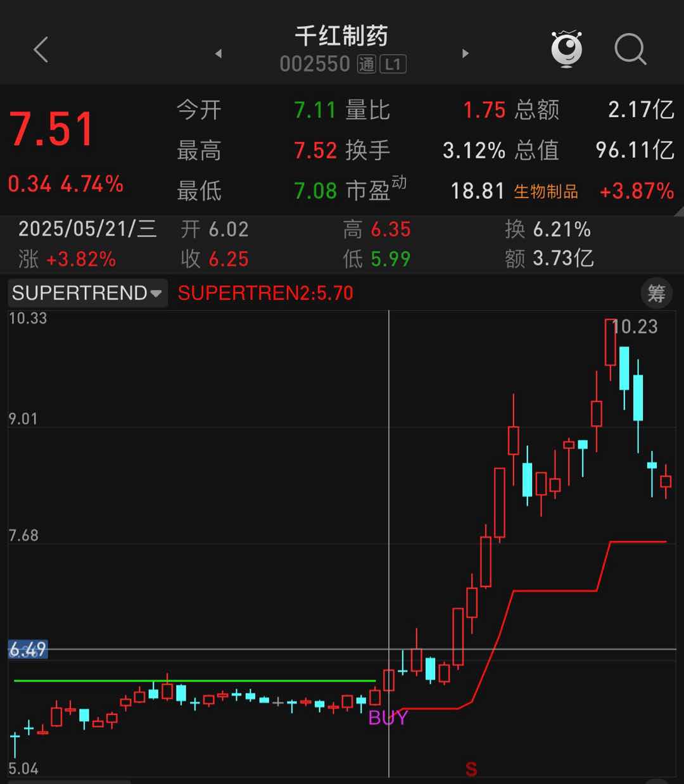The width and height of the screenshot is (684, 784).
Task: Tap the SUPERTREN2:5.70 indicator value
Action: [265, 293]
